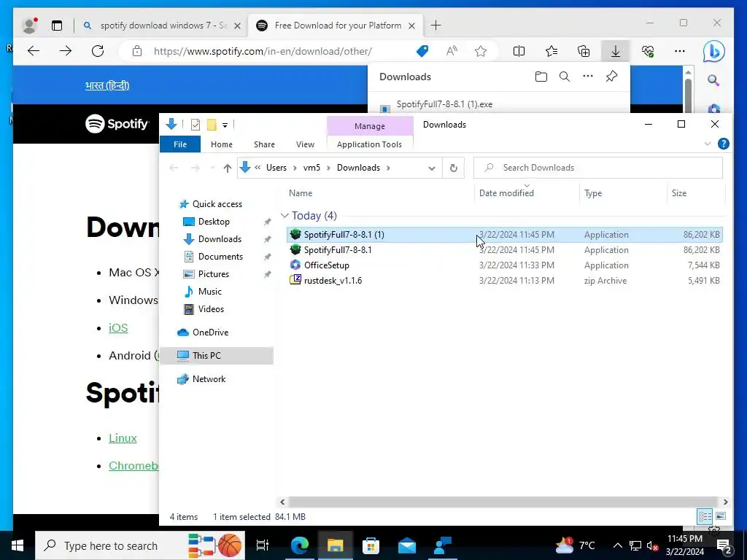Screen dimensions: 747x560
Task: Click the Search Downloads field
Action: (598, 168)
